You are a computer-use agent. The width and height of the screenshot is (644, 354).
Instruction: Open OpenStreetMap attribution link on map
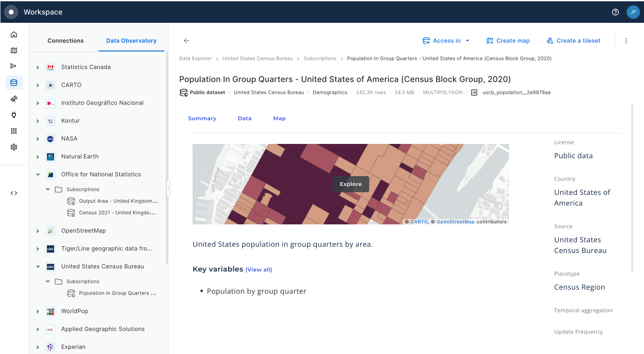(455, 222)
